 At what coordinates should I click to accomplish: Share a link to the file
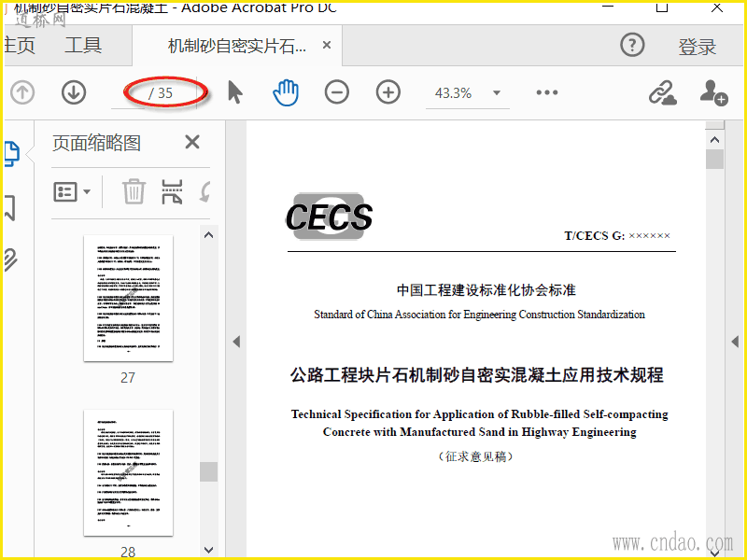coord(663,92)
